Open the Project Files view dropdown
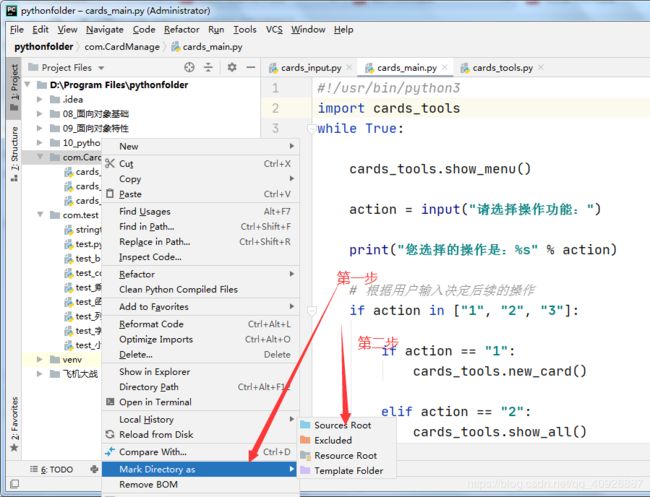This screenshot has width=650, height=497. point(101,68)
